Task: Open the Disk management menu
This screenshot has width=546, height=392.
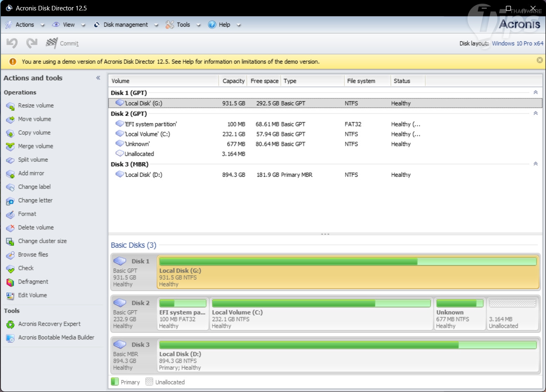Action: [x=125, y=25]
